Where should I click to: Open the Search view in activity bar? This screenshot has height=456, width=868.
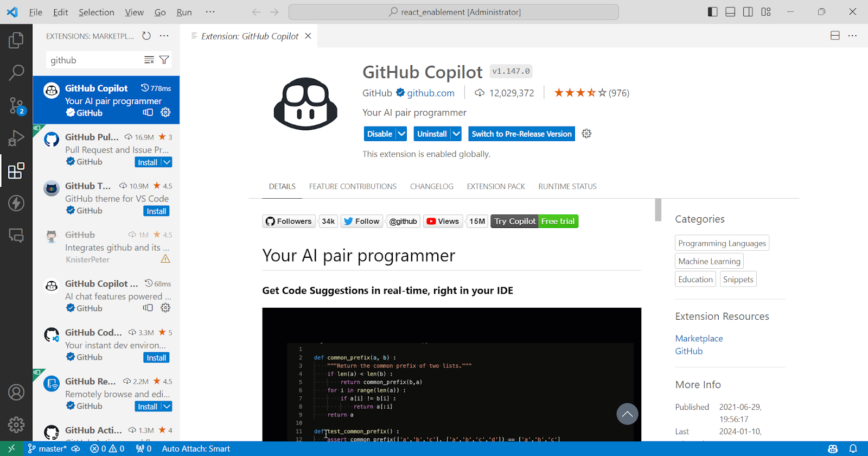pos(16,72)
